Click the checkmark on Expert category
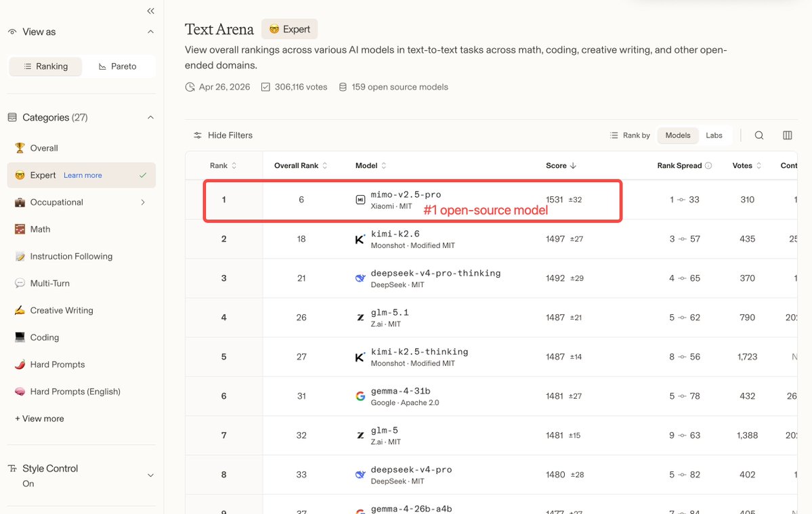 [x=143, y=175]
